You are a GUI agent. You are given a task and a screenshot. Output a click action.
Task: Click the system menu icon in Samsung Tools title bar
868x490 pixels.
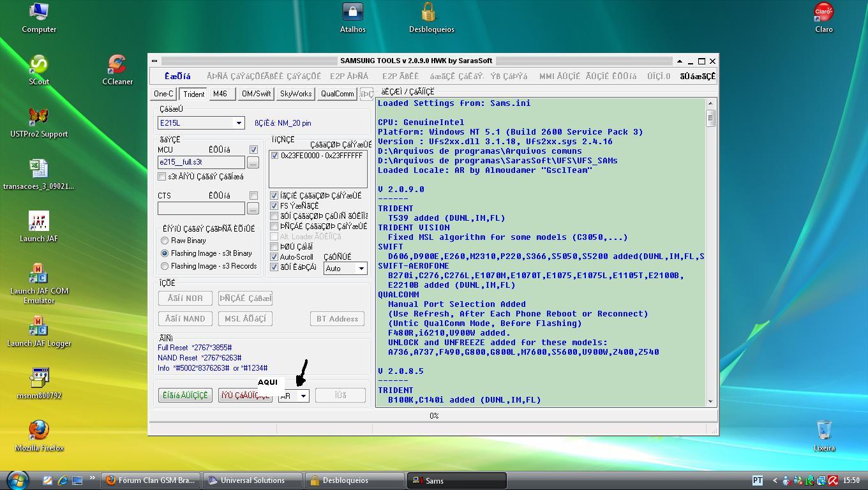pyautogui.click(x=154, y=61)
